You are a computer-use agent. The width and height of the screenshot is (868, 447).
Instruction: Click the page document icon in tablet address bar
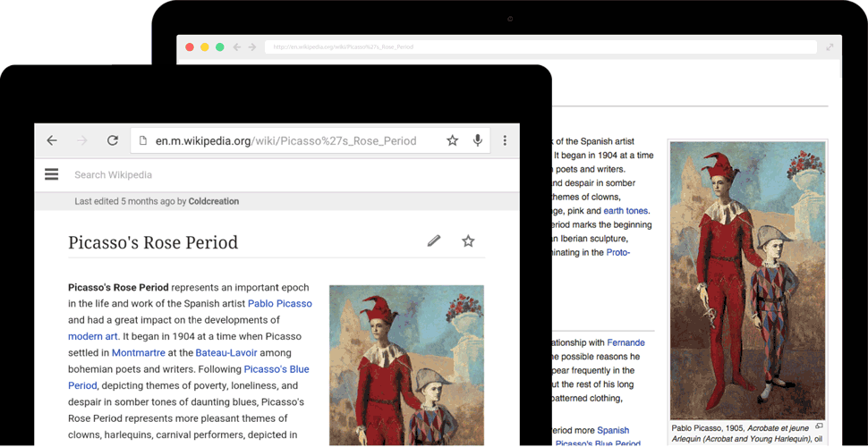143,140
